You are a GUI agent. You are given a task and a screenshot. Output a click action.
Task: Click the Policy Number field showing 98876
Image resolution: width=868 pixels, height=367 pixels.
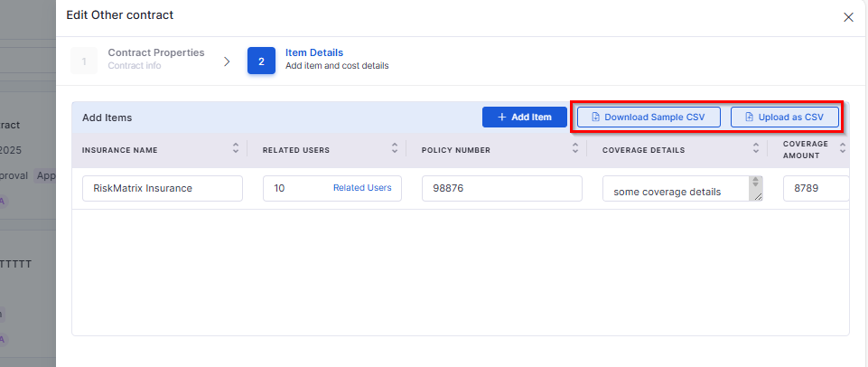tap(502, 189)
